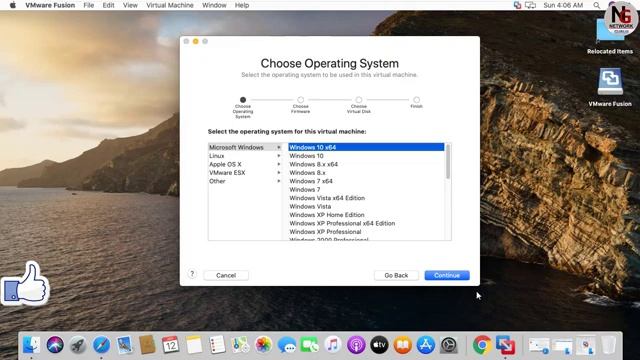Open FaceTime from the dock
This screenshot has width=640, height=360.
(x=310, y=345)
